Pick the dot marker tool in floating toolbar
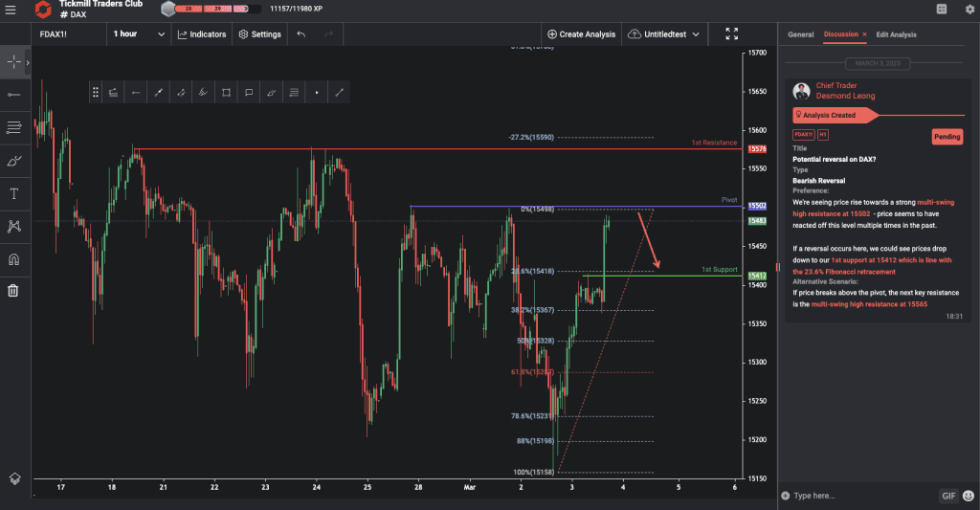 click(x=317, y=93)
